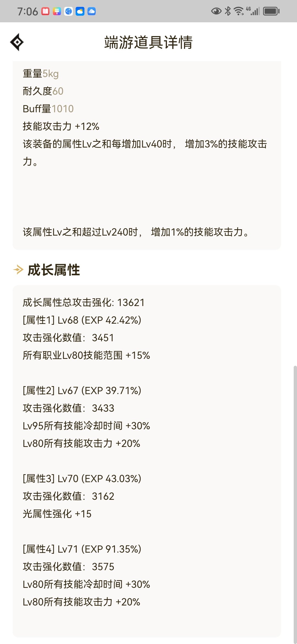Tap the Bluetooth status icon
The image size is (297, 644).
228,11
